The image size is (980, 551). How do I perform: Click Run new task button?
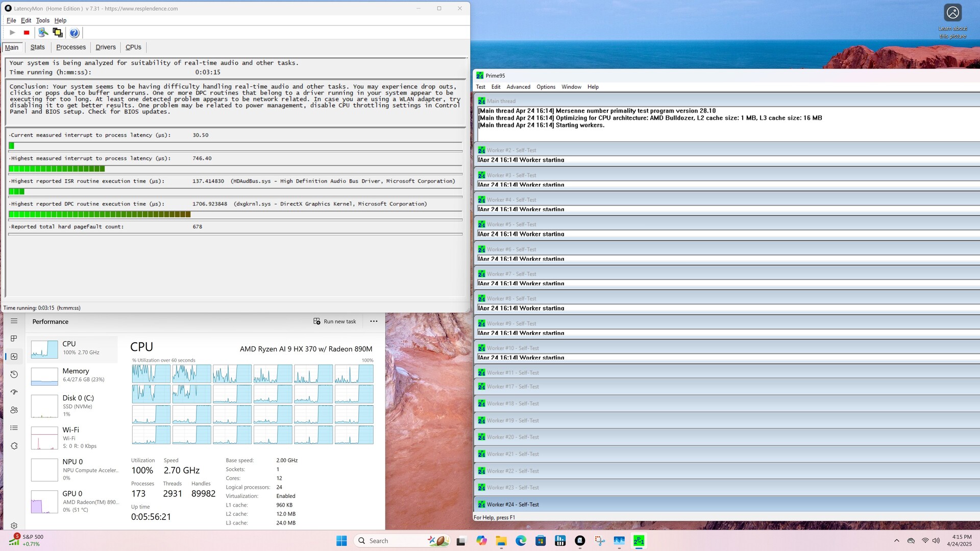[335, 321]
